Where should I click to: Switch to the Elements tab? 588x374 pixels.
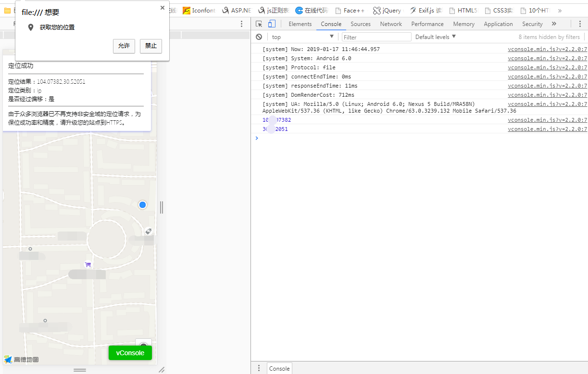[x=300, y=24]
